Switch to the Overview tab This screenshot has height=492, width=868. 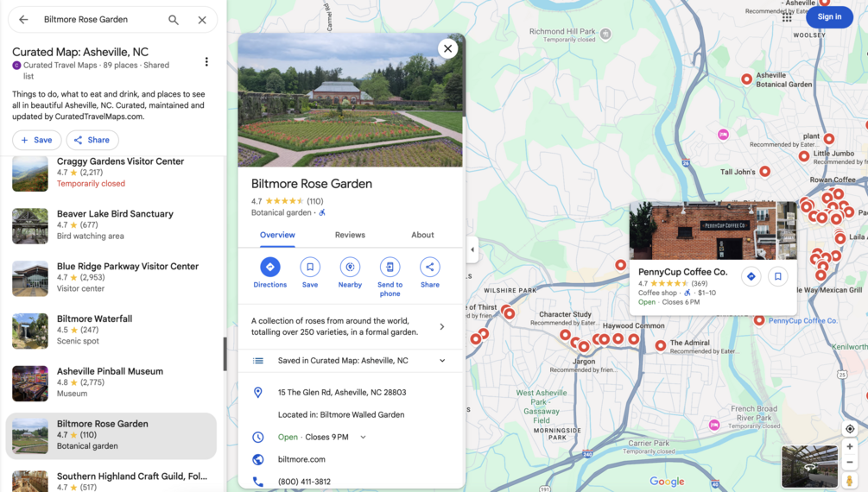point(277,235)
